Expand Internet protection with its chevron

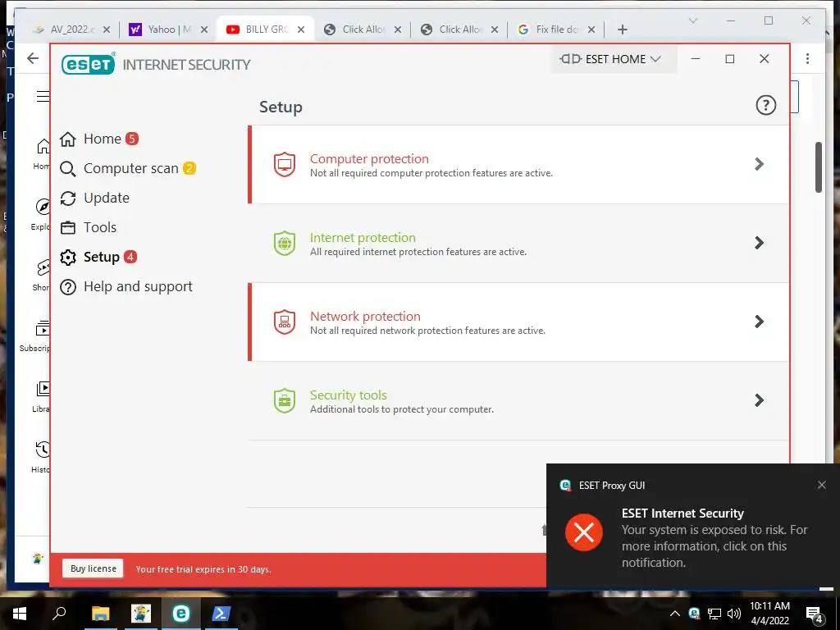pos(759,243)
